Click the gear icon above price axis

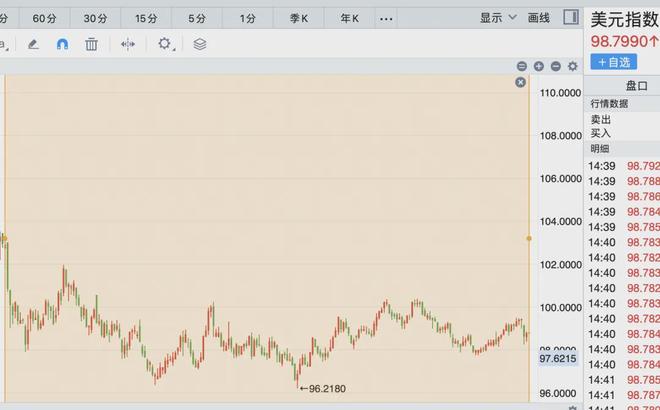[x=573, y=66]
